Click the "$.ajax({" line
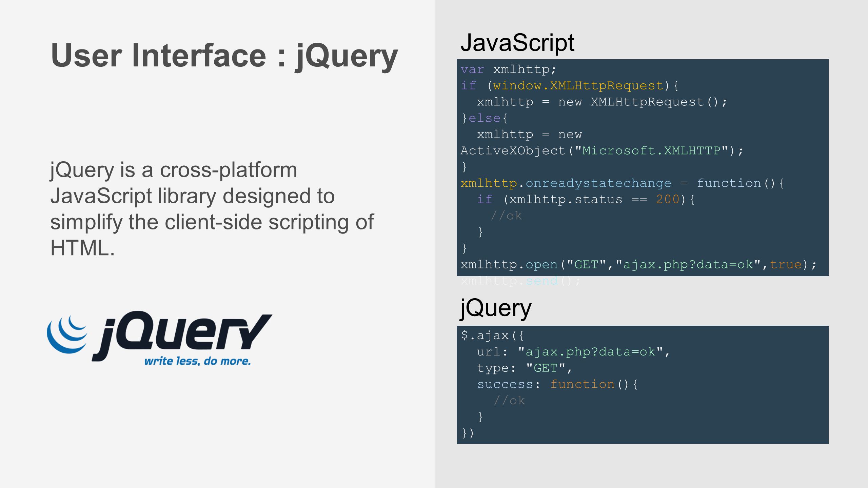Image resolution: width=868 pixels, height=488 pixels. pos(492,336)
